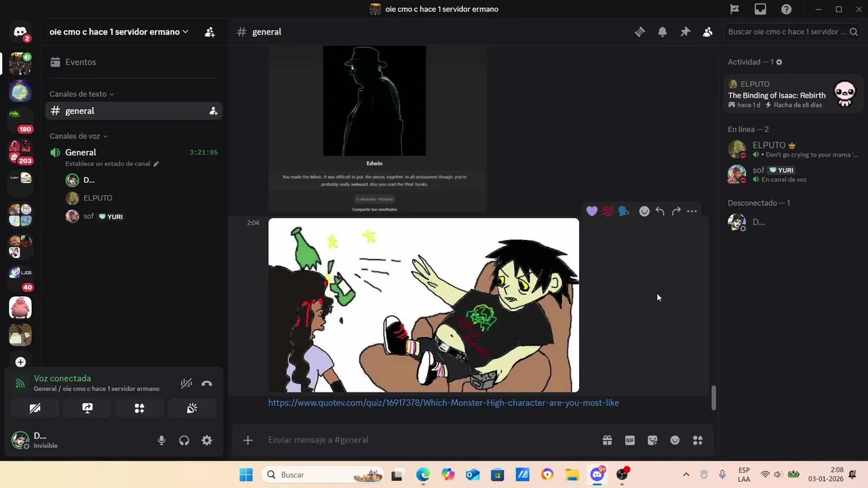
Task: Add reaction smiley on message toolbar
Action: point(644,211)
